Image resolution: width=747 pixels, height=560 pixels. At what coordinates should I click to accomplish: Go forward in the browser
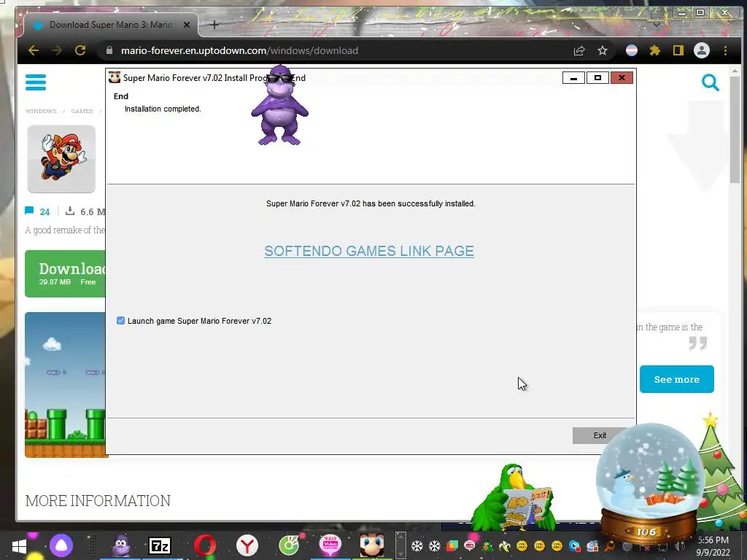[x=57, y=50]
